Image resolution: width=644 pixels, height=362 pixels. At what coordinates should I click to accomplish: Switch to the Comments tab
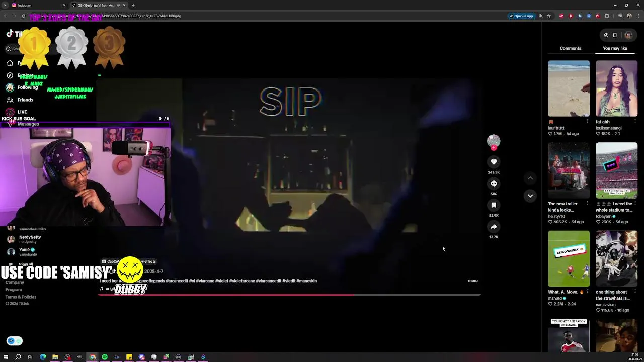pos(571,48)
